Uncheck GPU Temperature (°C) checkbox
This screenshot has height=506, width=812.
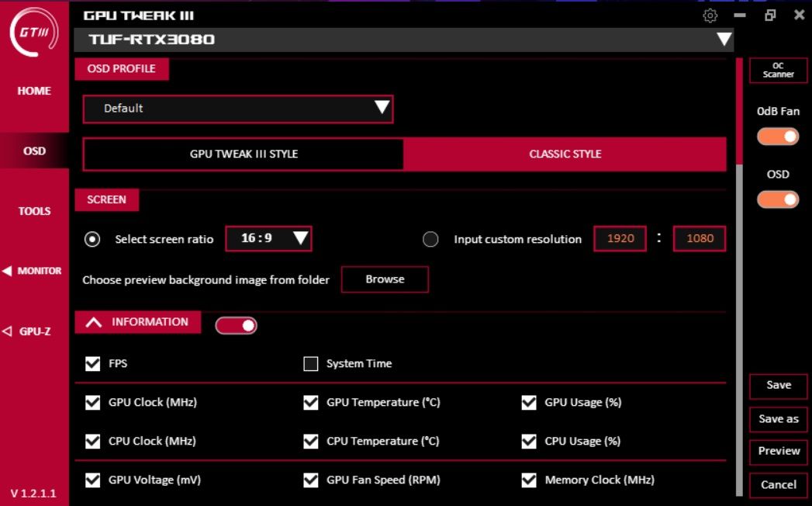click(311, 402)
